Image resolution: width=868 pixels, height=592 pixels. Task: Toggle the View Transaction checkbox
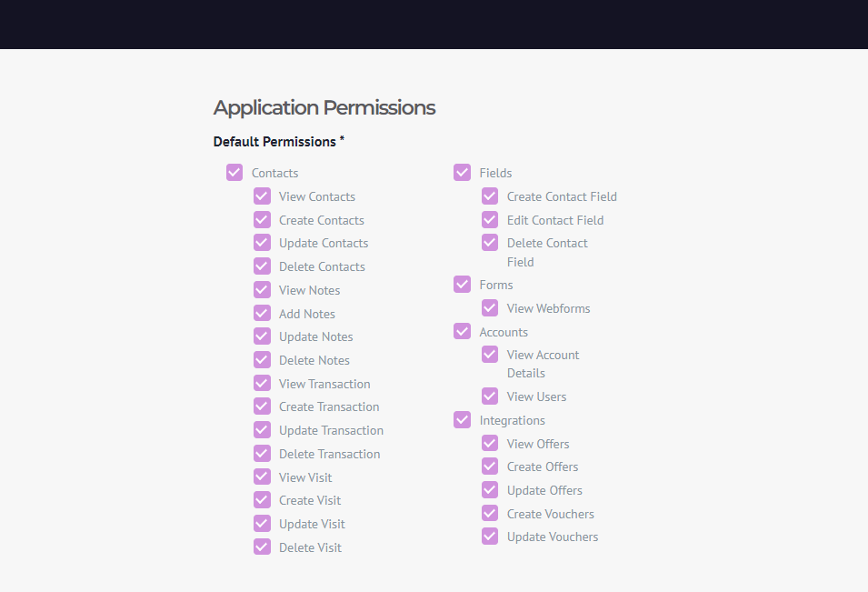click(x=262, y=383)
